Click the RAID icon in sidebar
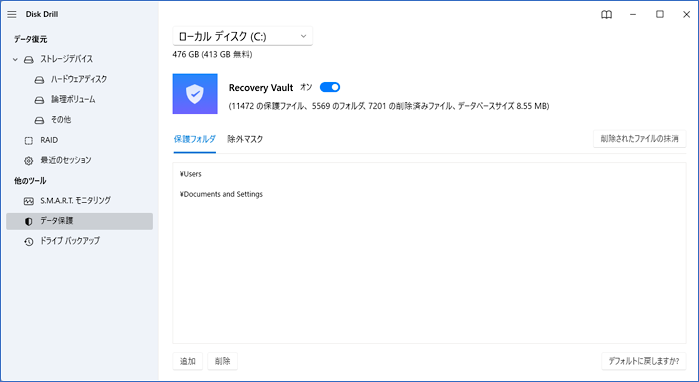The height and width of the screenshot is (382, 699). 29,140
